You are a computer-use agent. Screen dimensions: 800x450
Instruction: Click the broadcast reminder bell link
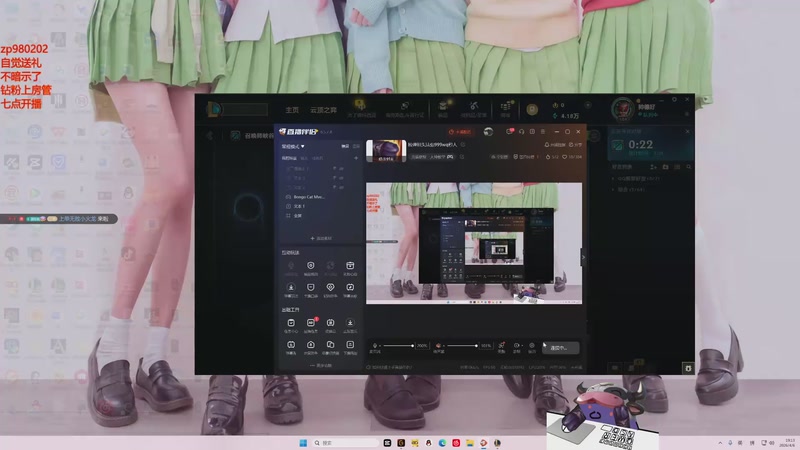[x=555, y=145]
